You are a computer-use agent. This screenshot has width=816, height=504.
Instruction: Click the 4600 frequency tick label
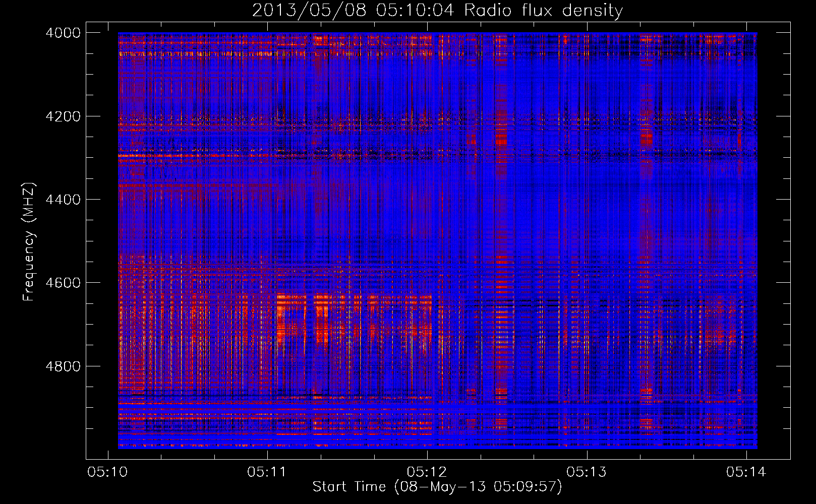63,283
